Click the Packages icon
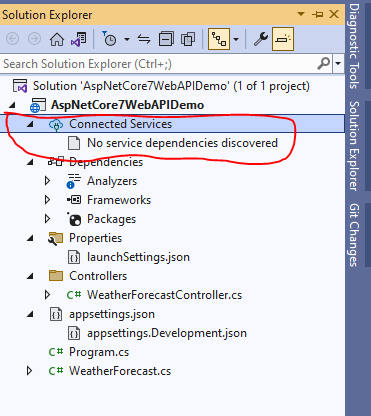The image size is (371, 416). (x=74, y=219)
